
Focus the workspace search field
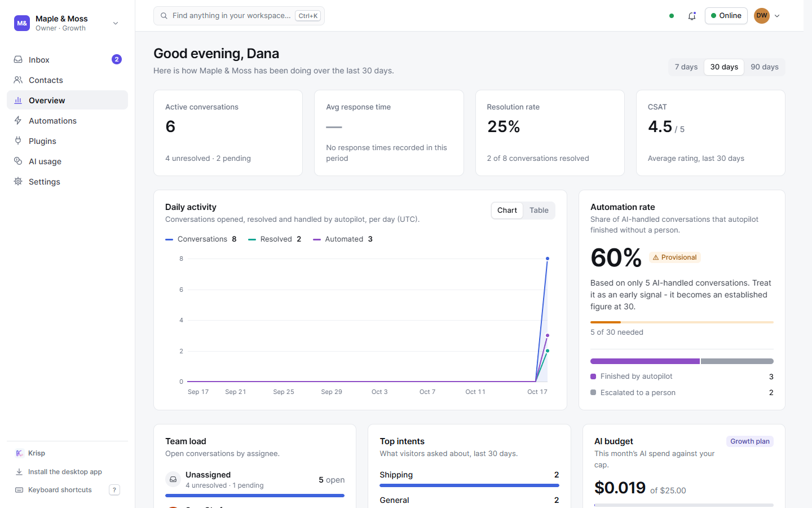point(239,16)
